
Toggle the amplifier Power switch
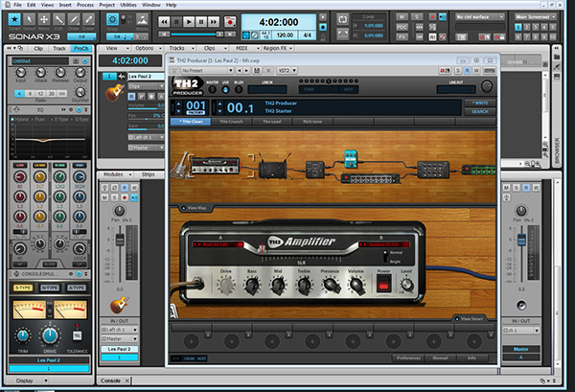click(x=383, y=285)
